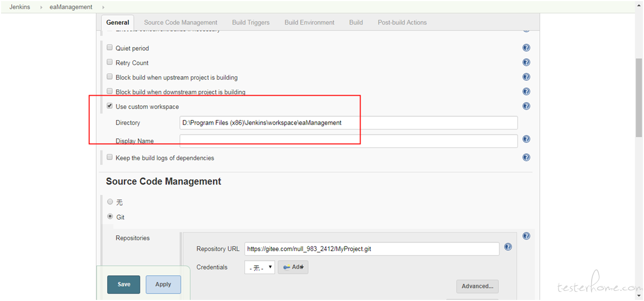Open help for Use custom workspace
Viewport: 644px width, 301px height.
point(526,106)
